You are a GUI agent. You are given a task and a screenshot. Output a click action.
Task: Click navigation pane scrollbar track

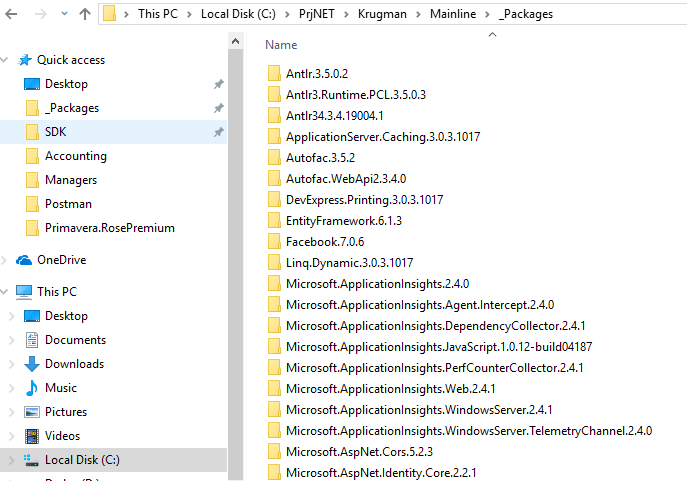235,263
